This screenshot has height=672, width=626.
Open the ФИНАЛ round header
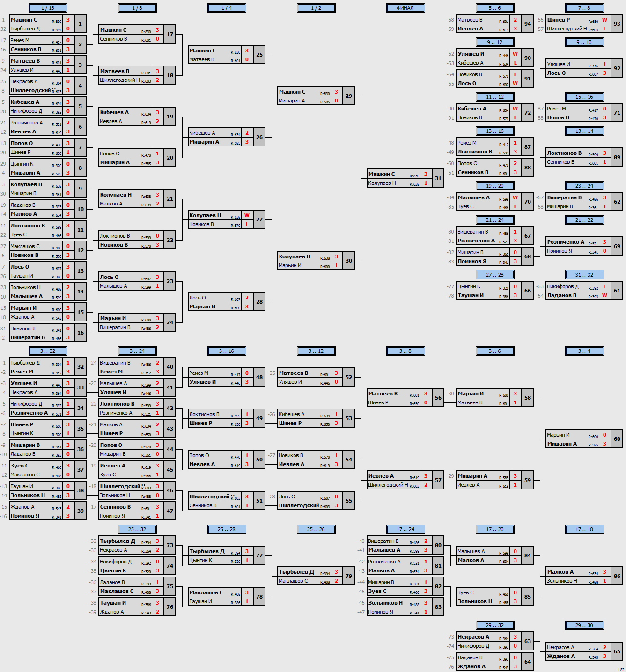click(405, 8)
